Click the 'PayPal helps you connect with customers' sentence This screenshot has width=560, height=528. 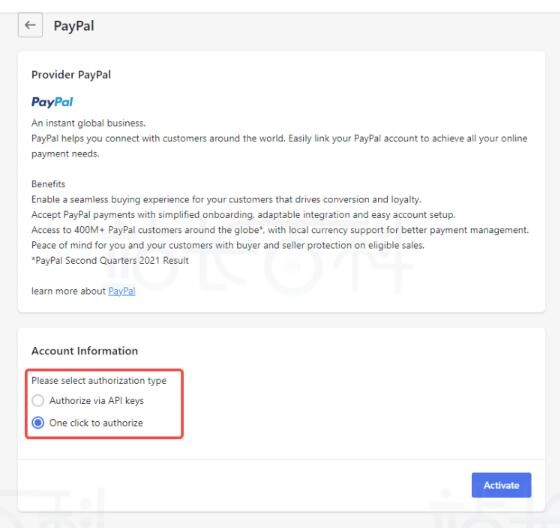point(279,146)
